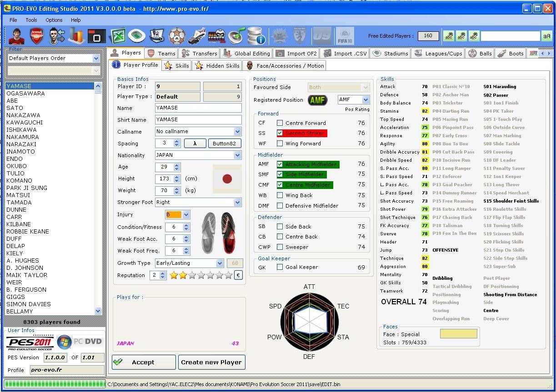
Task: Click the Accept button
Action: [144, 362]
